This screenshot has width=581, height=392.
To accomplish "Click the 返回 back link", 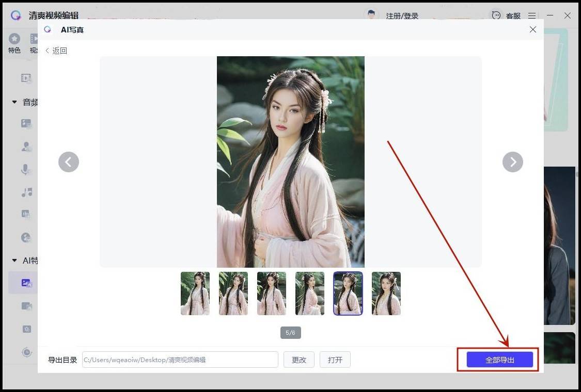I will tap(56, 51).
